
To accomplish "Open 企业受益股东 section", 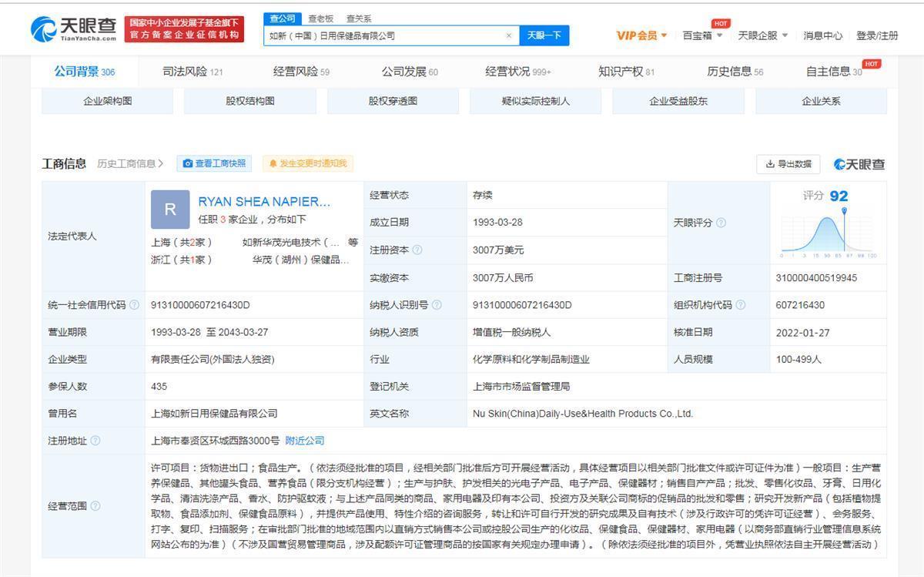I will pyautogui.click(x=678, y=101).
